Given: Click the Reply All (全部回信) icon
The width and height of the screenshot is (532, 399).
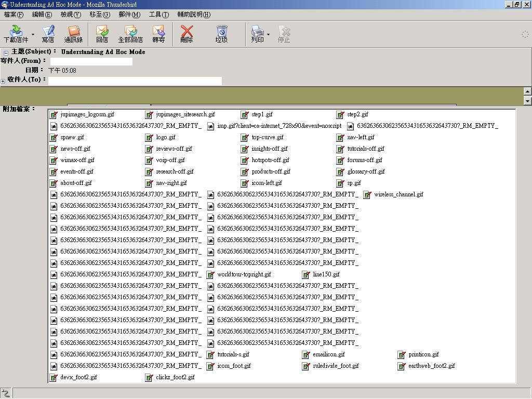Looking at the screenshot, I should pos(130,32).
